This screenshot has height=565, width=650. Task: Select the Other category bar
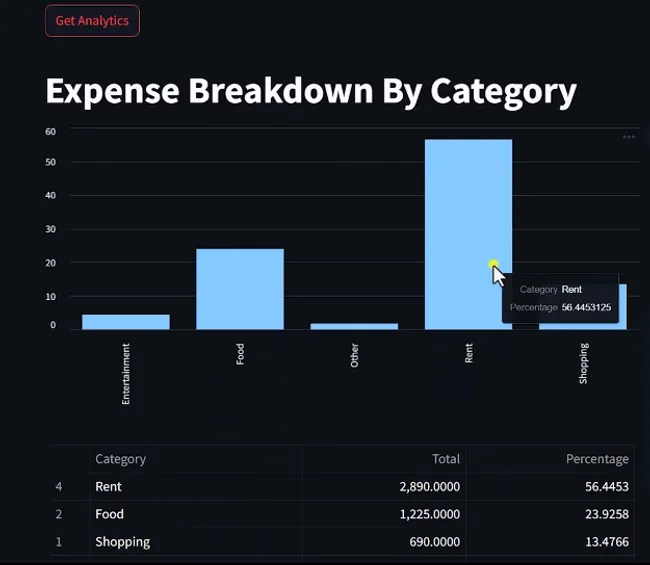pyautogui.click(x=354, y=326)
